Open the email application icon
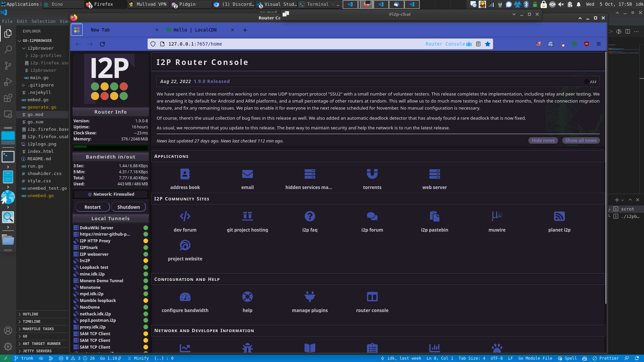This screenshot has height=362, width=644. point(247,174)
